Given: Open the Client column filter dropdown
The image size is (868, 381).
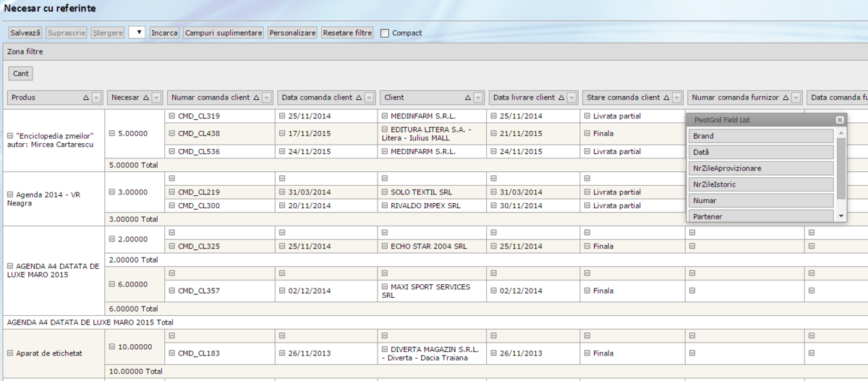Looking at the screenshot, I should click(477, 98).
